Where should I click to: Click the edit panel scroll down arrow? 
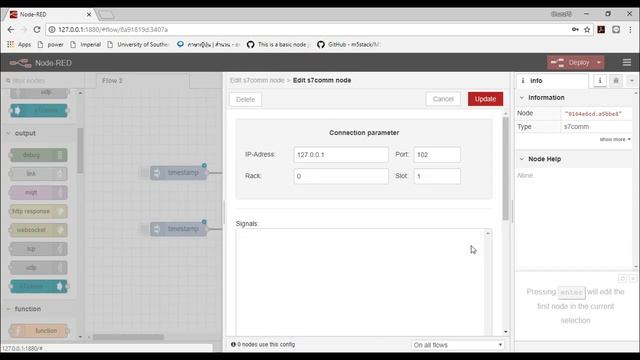click(506, 332)
